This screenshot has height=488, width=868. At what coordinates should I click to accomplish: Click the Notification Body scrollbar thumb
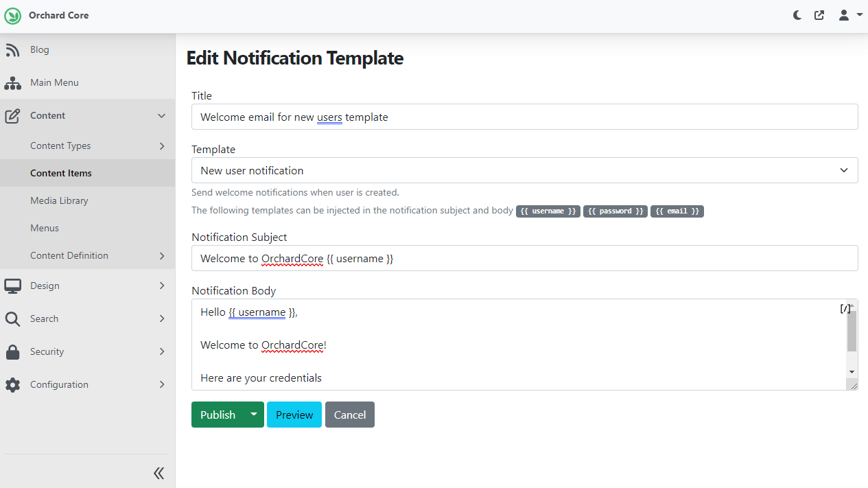[x=852, y=331]
